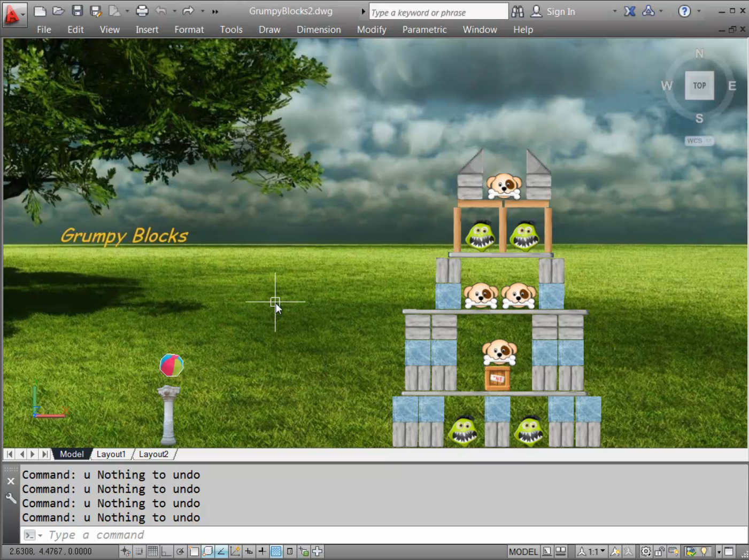Expand the Help options dropdown arrow
Viewport: 749px width, 560px height.
(699, 11)
